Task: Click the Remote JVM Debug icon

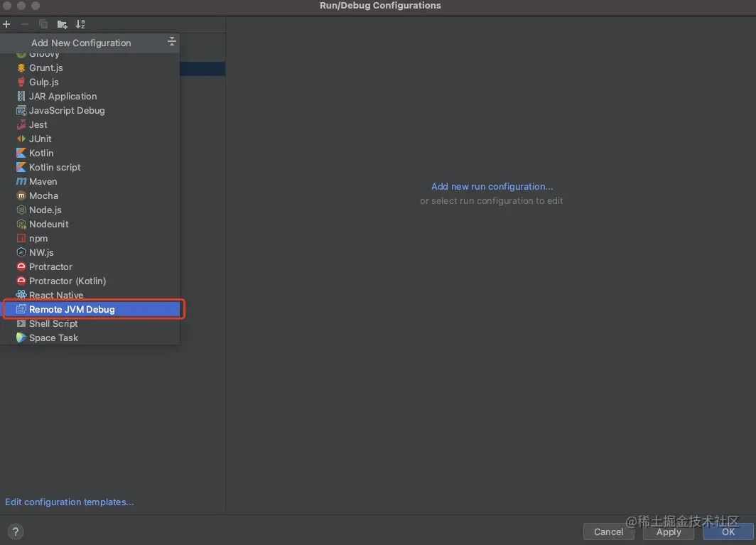Action: (21, 309)
